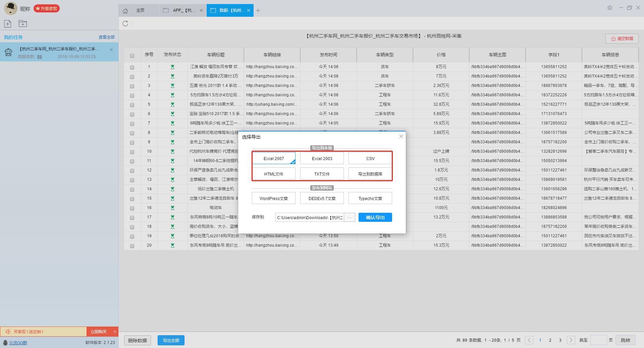Click the 确认导出 confirm export button

pyautogui.click(x=375, y=217)
